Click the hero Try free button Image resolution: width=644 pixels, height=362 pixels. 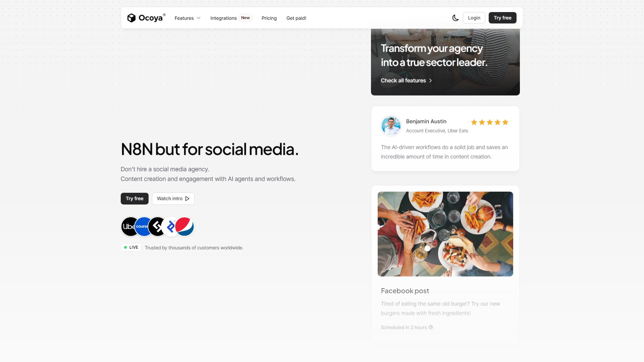coord(135,198)
